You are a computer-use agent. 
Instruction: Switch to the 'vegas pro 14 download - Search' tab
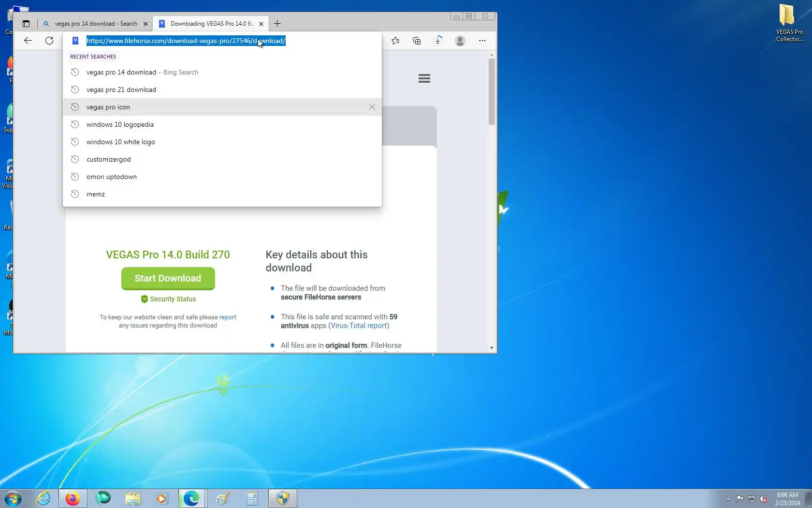[95, 24]
